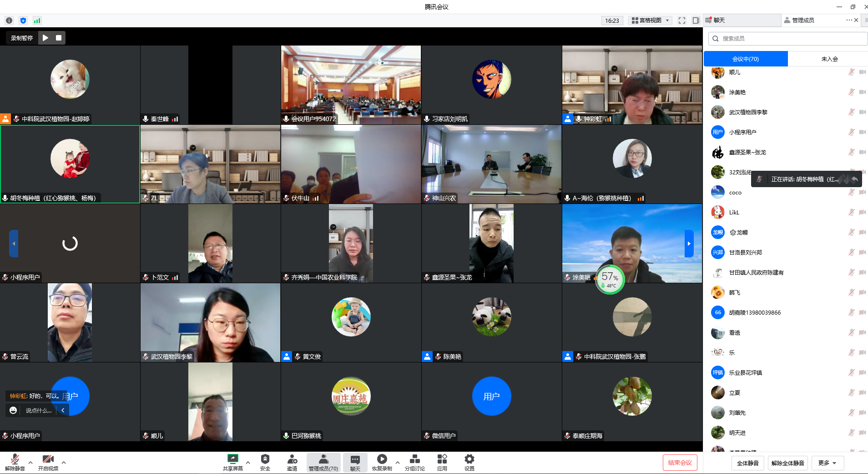Expand audio options arrow beside unmute button
This screenshot has width=868, height=474.
[30, 462]
